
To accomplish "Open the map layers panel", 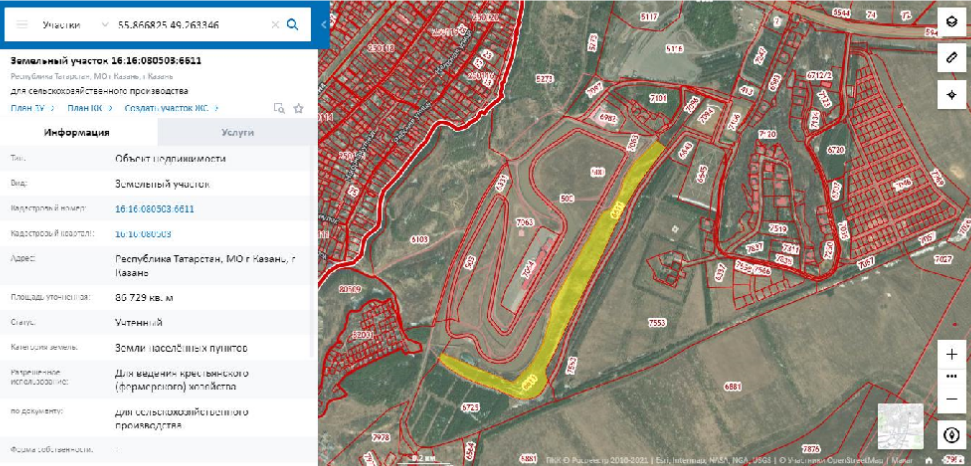I will pos(951,24).
